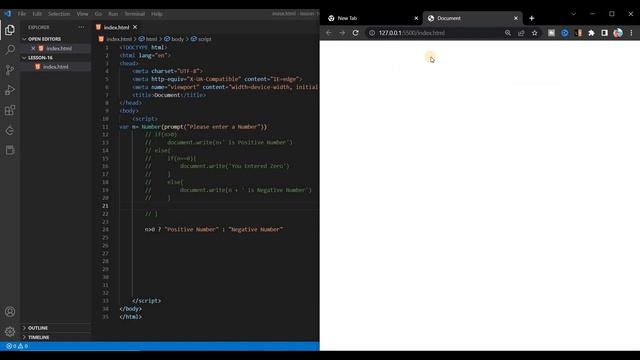Open errors and warnings in status bar
Screen dimensions: 640x360
pyautogui.click(x=17, y=346)
